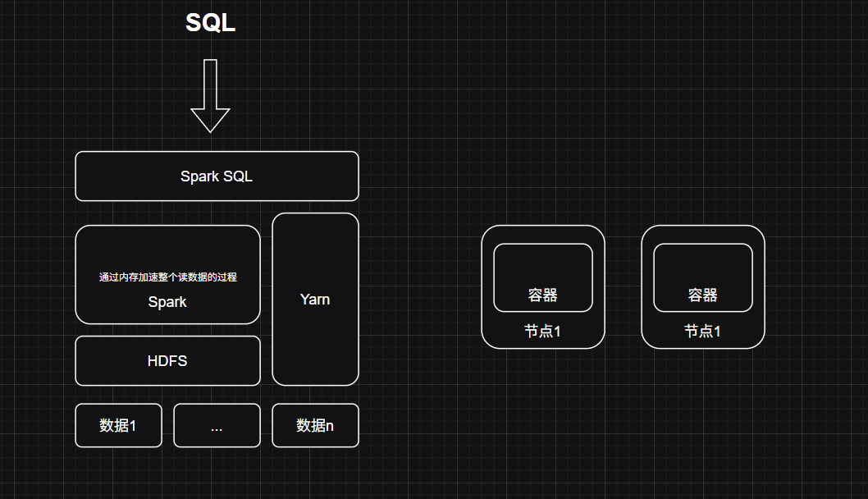The image size is (868, 499).
Task: Click the Yarn text label
Action: coord(315,300)
